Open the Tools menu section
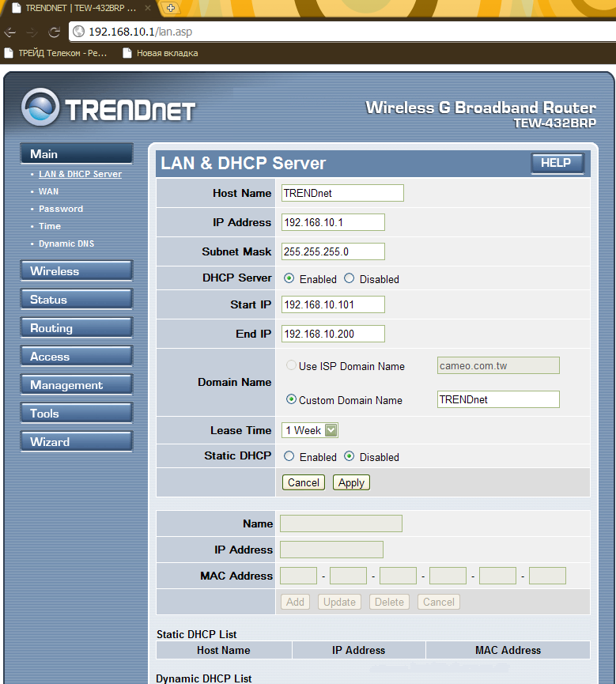The width and height of the screenshot is (616, 684). point(77,413)
